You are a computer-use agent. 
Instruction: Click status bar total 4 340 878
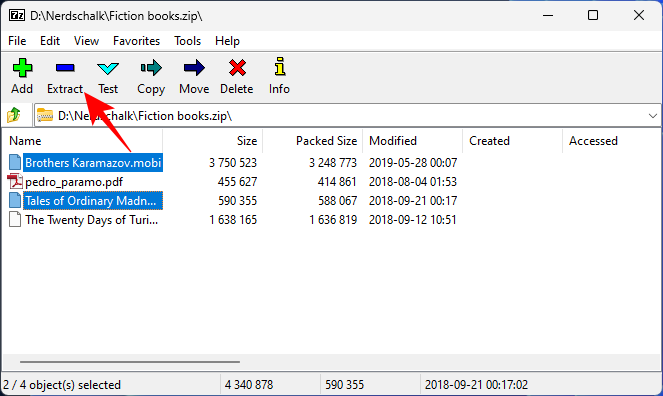(x=249, y=385)
